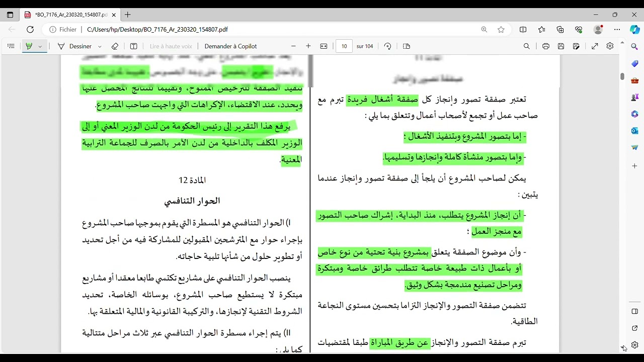Print the PDF document

(546, 46)
